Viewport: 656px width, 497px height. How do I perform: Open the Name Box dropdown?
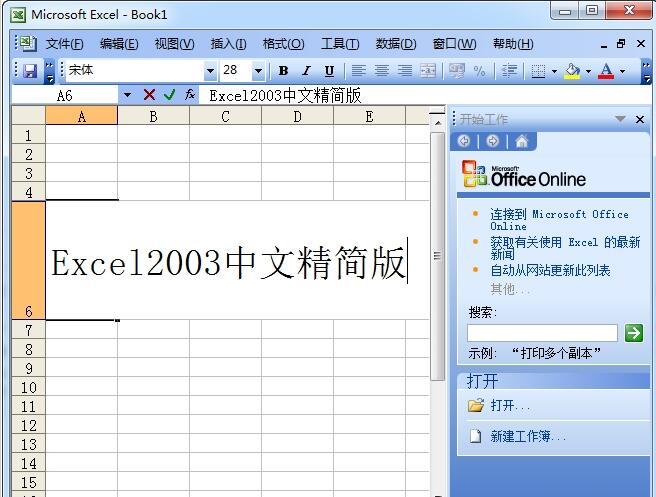(x=127, y=95)
